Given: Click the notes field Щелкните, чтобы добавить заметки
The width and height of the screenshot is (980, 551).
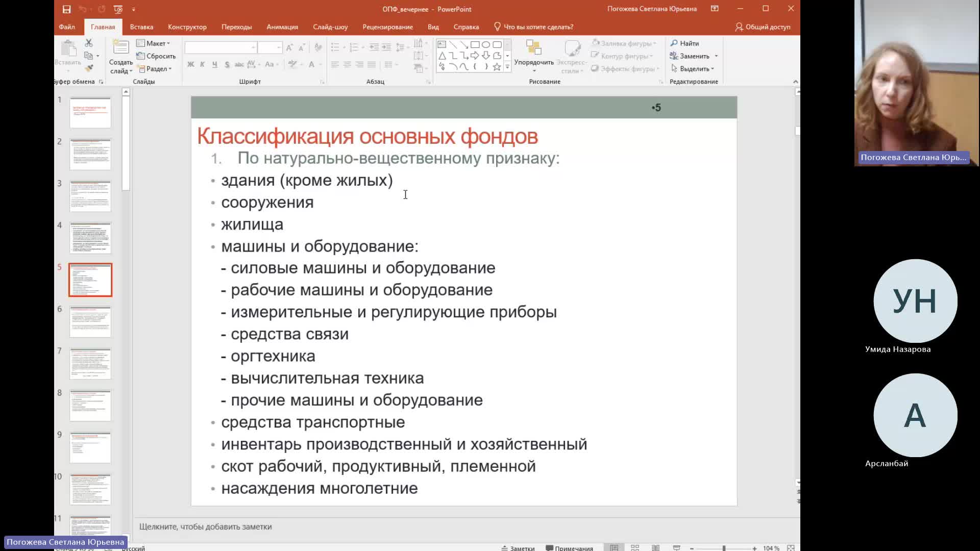Looking at the screenshot, I should pos(205,527).
